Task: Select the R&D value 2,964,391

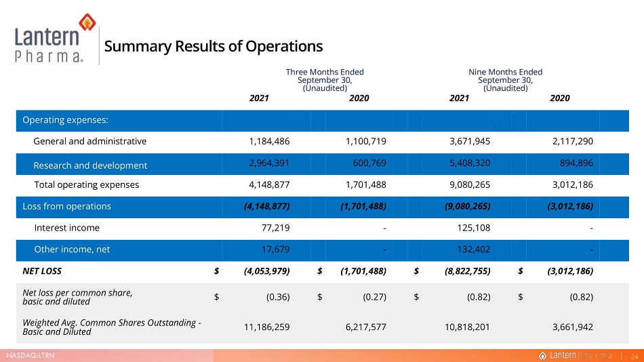Action: click(269, 163)
